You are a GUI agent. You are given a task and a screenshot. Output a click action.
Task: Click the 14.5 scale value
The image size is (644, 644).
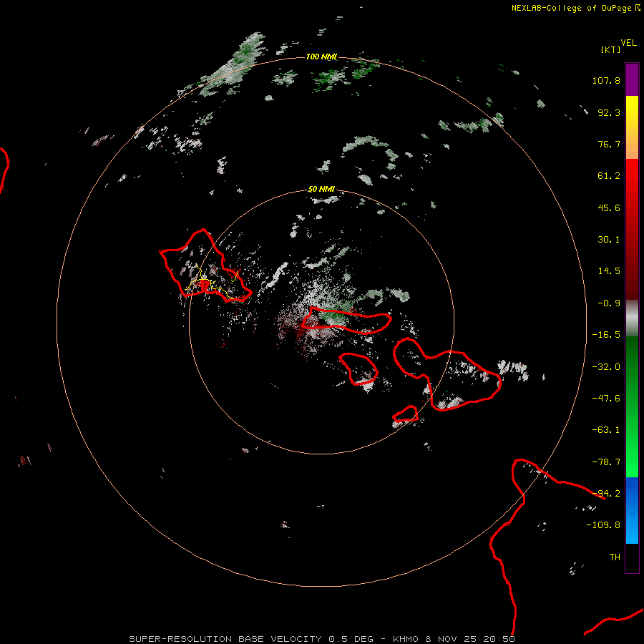[x=609, y=271]
